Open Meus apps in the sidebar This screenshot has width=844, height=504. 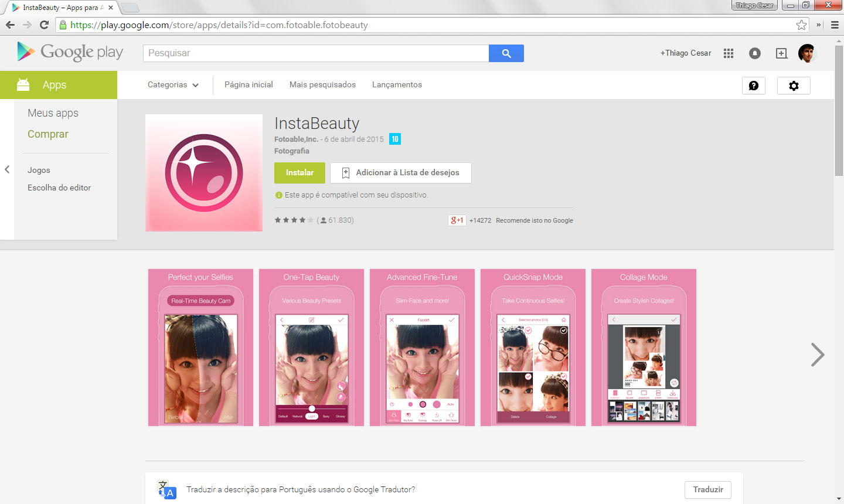pyautogui.click(x=53, y=113)
